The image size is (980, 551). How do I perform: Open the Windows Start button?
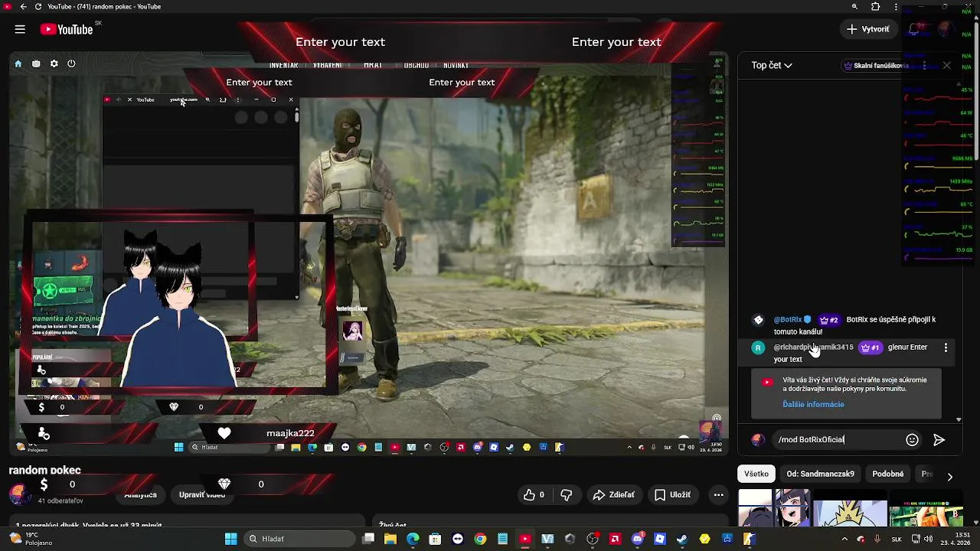click(x=230, y=539)
